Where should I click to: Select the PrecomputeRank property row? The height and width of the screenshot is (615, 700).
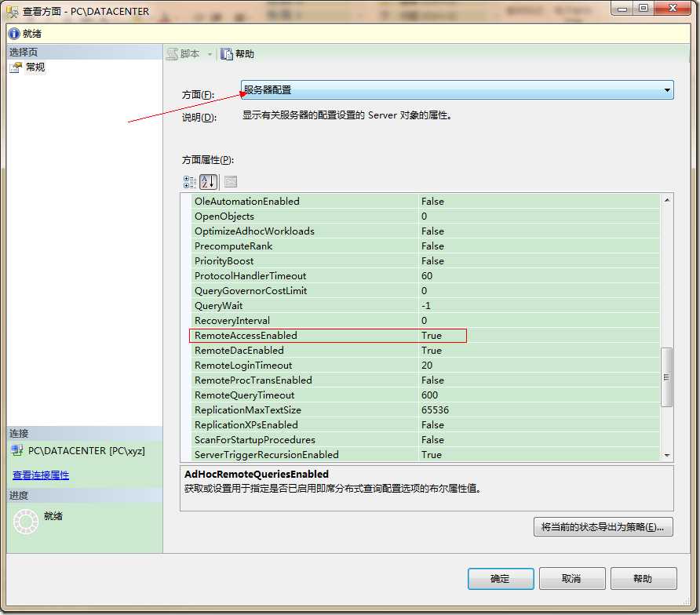tap(425, 246)
